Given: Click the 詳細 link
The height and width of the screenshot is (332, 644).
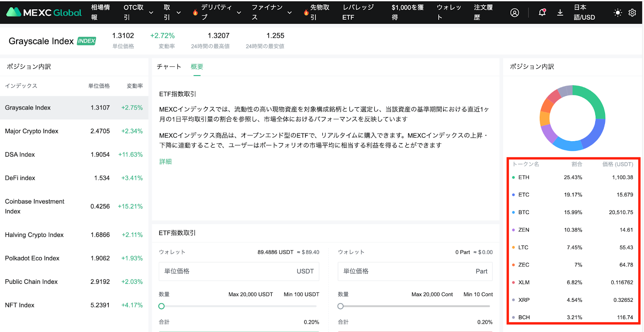Looking at the screenshot, I should 165,161.
